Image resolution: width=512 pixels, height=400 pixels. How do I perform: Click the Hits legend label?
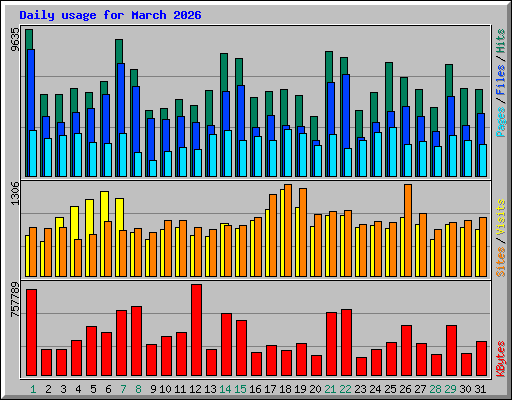pos(500,41)
